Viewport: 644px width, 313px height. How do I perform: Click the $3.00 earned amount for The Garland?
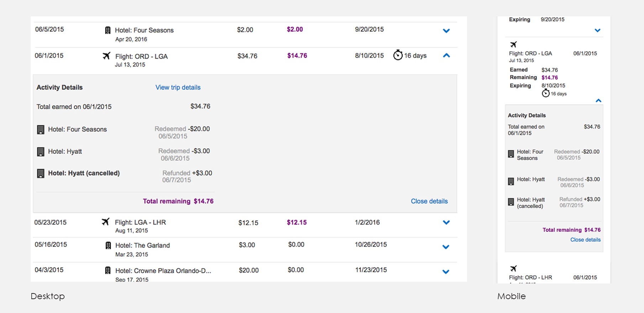pyautogui.click(x=247, y=245)
